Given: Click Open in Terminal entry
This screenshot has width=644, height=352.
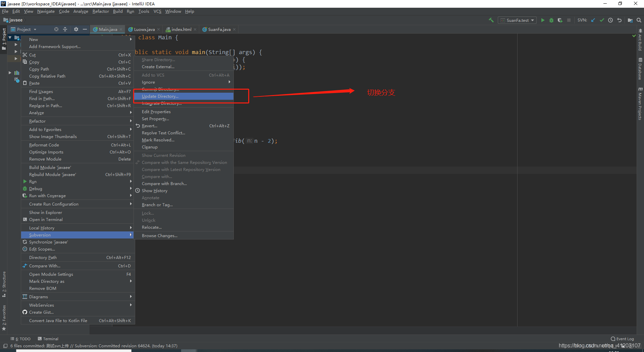Looking at the screenshot, I should point(78,219).
